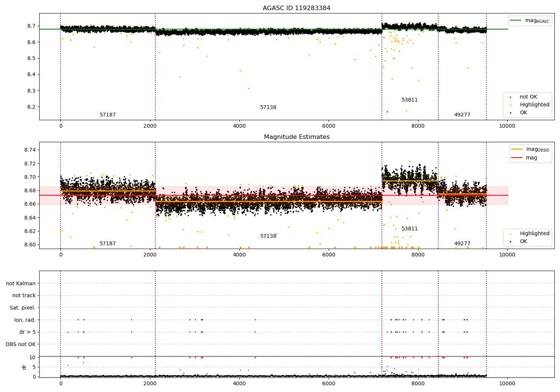
Task: Click y-axis tick 8.2 in top plot
Action: point(32,107)
